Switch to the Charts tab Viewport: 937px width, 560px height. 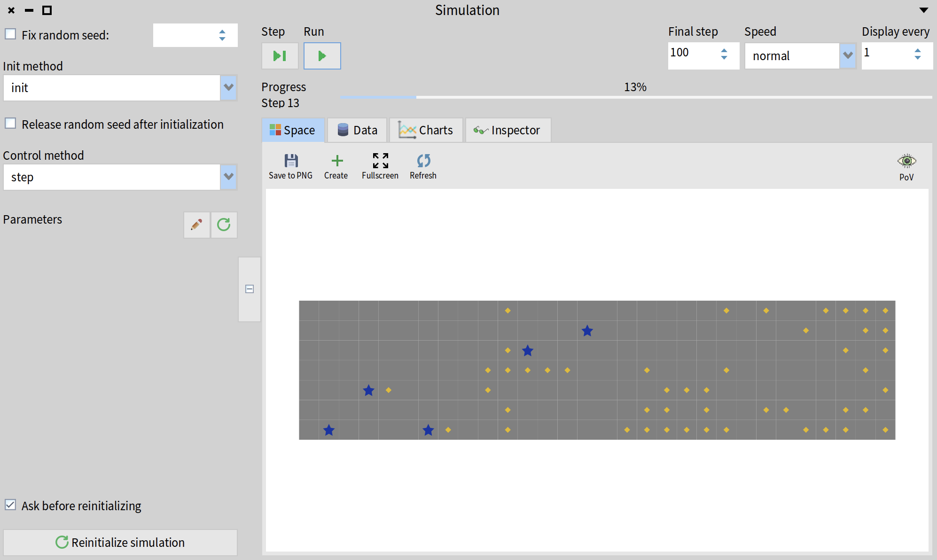tap(426, 130)
